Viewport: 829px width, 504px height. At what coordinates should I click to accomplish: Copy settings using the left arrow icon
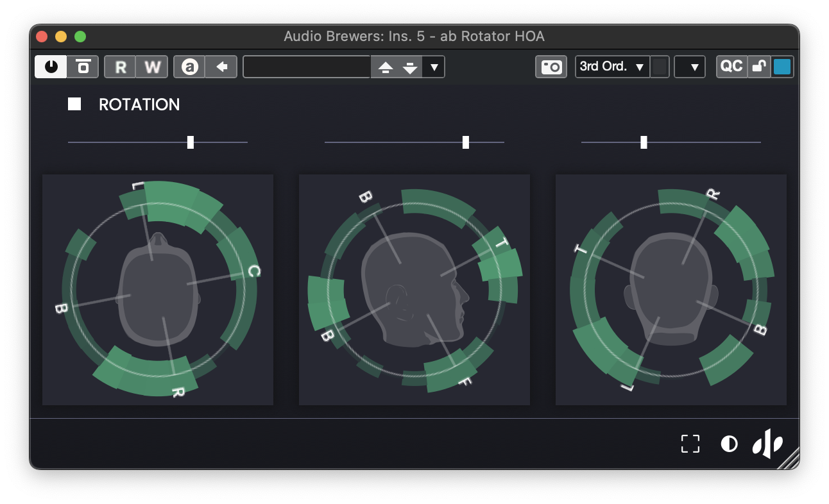221,67
